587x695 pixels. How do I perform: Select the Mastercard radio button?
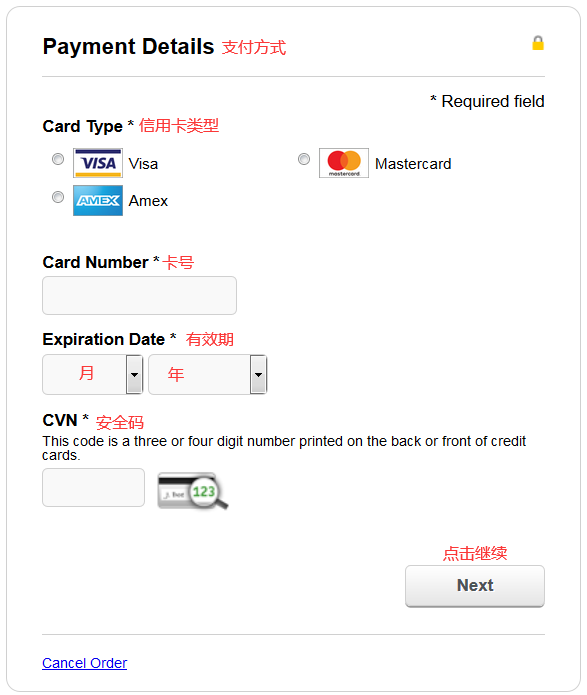point(304,159)
